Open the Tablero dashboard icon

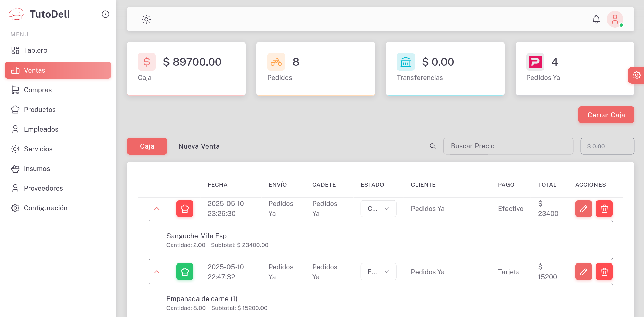tap(15, 50)
